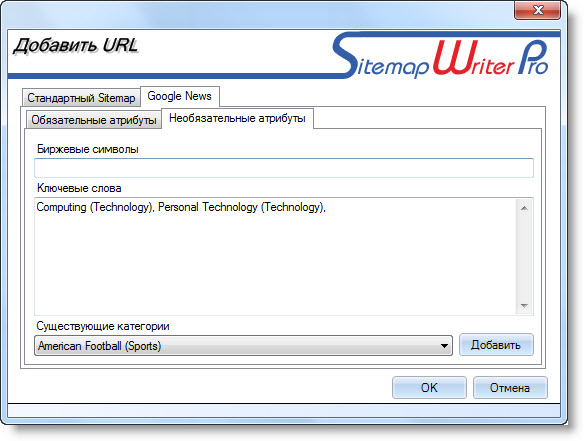Click the Добавить button next to categories
Viewport: 584px width, 441px height.
pyautogui.click(x=496, y=345)
